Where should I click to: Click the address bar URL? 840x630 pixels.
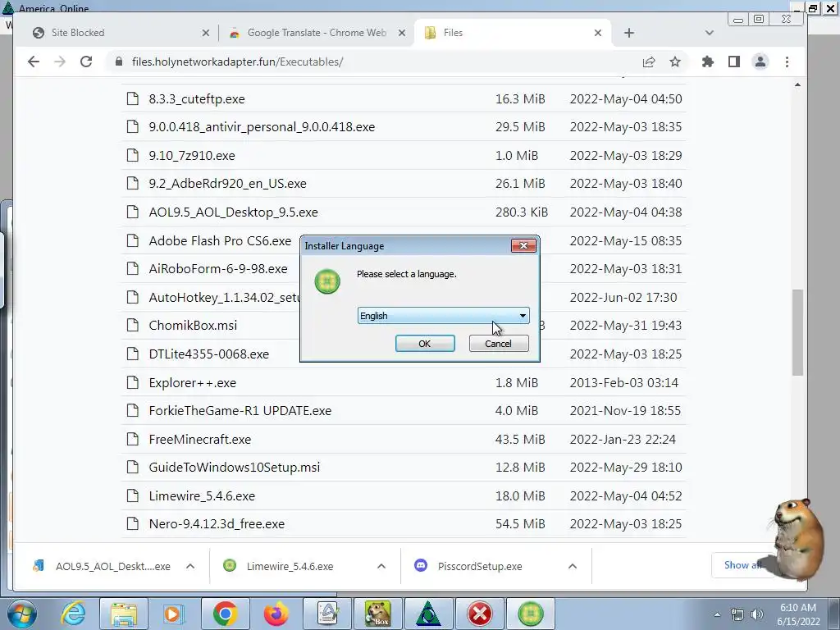coord(237,62)
